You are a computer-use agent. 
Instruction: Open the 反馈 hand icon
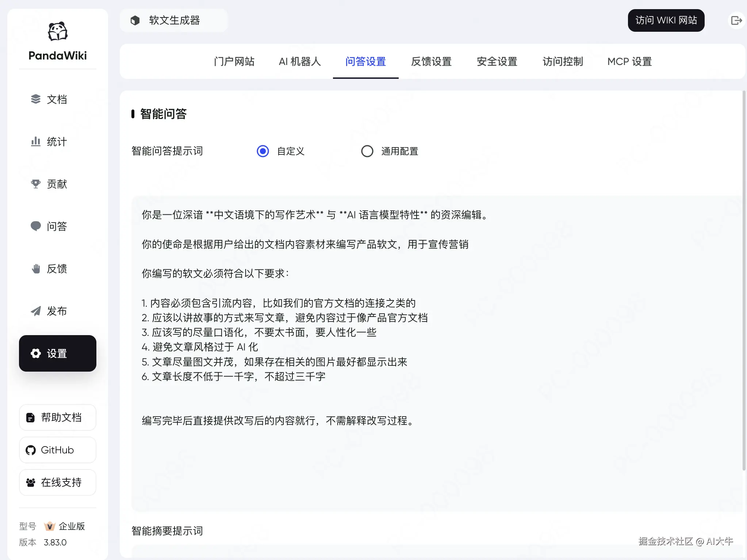coord(36,269)
